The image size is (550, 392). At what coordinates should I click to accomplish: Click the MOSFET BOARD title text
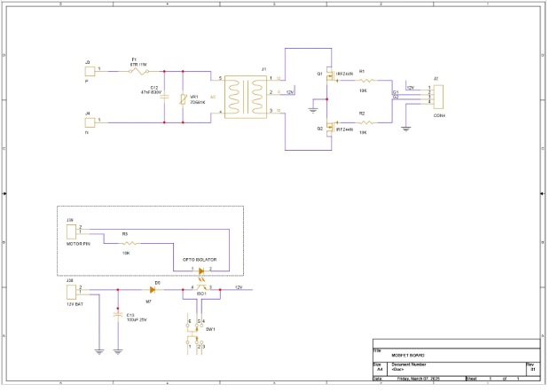tap(408, 356)
